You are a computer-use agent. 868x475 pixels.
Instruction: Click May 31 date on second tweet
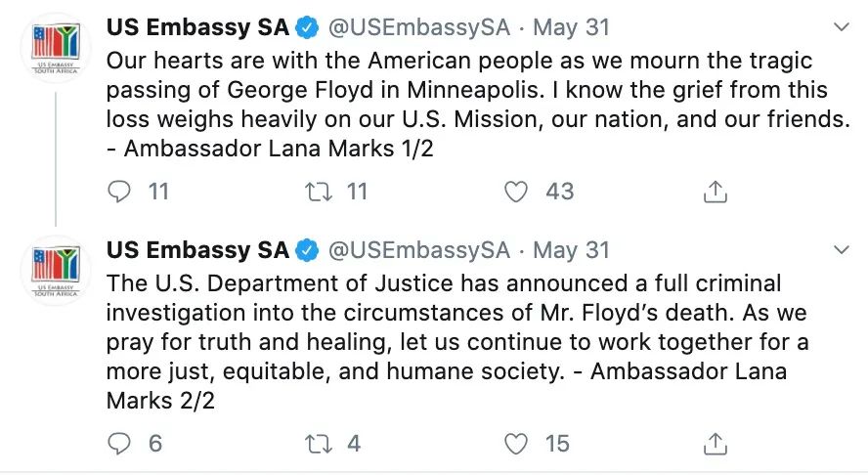(x=569, y=250)
